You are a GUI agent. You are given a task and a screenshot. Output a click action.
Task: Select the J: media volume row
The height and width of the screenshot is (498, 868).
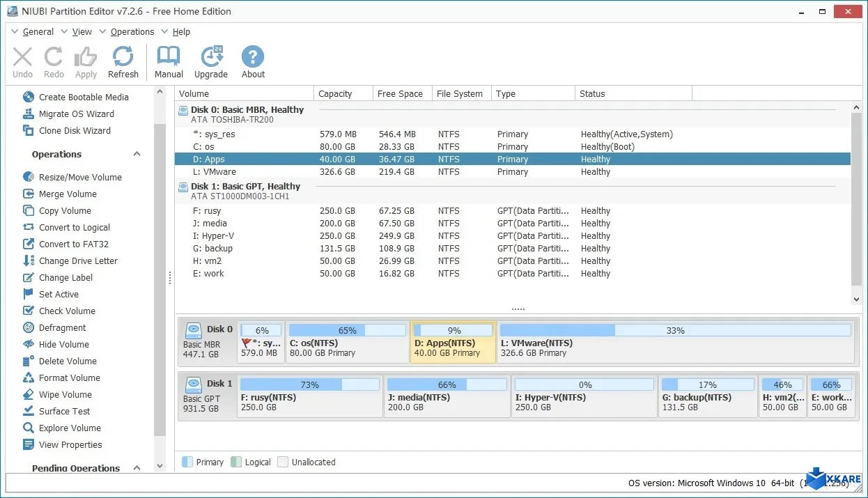click(x=513, y=223)
